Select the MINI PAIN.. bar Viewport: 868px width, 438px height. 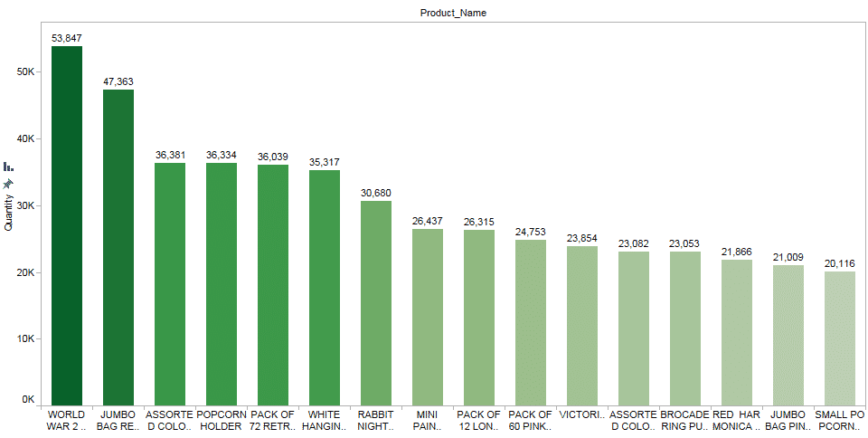428,316
